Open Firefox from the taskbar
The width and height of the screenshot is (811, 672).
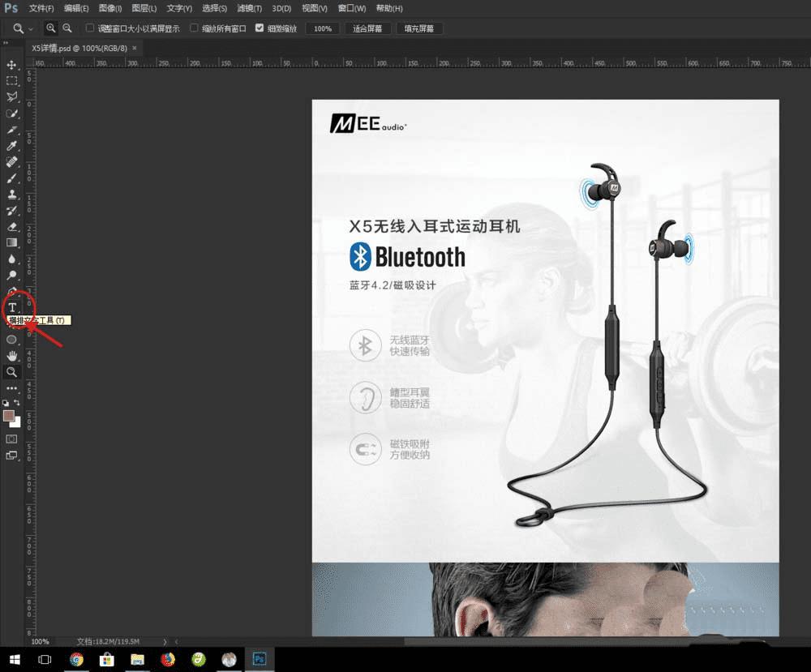click(x=168, y=659)
